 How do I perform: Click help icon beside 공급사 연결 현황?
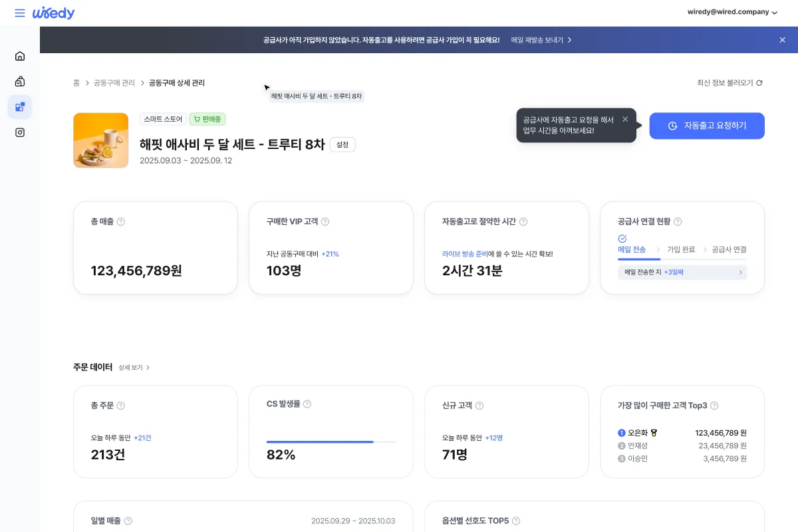[678, 221]
